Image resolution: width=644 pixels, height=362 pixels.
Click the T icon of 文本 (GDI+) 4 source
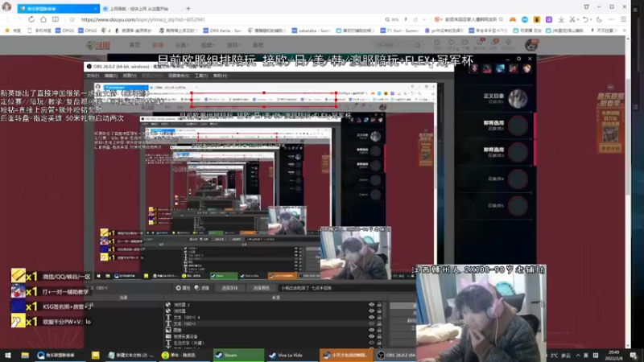click(168, 317)
